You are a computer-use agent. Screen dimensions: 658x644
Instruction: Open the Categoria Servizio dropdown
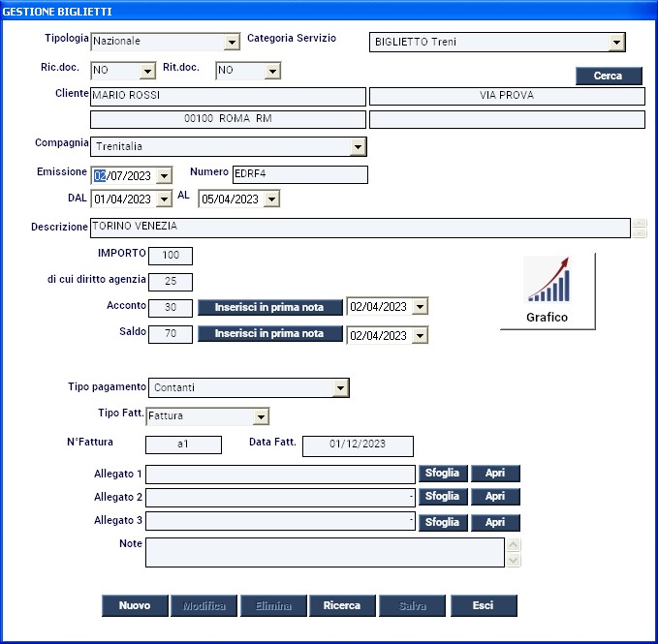[616, 42]
